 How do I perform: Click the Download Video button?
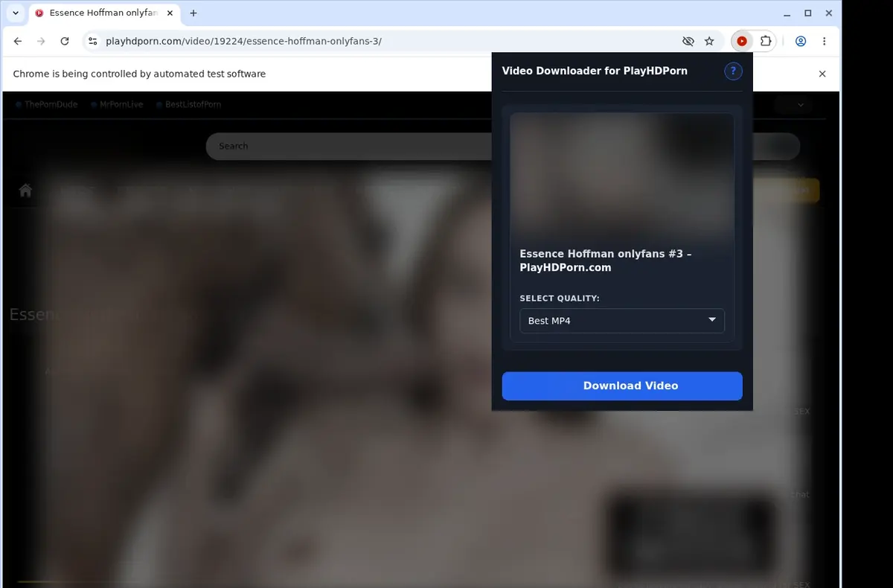pyautogui.click(x=622, y=386)
